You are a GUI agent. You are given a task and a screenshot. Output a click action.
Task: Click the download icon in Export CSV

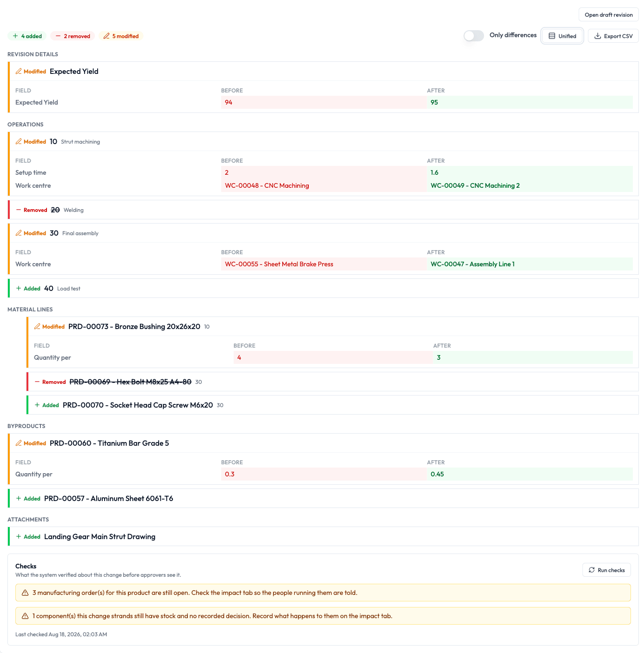pyautogui.click(x=598, y=36)
